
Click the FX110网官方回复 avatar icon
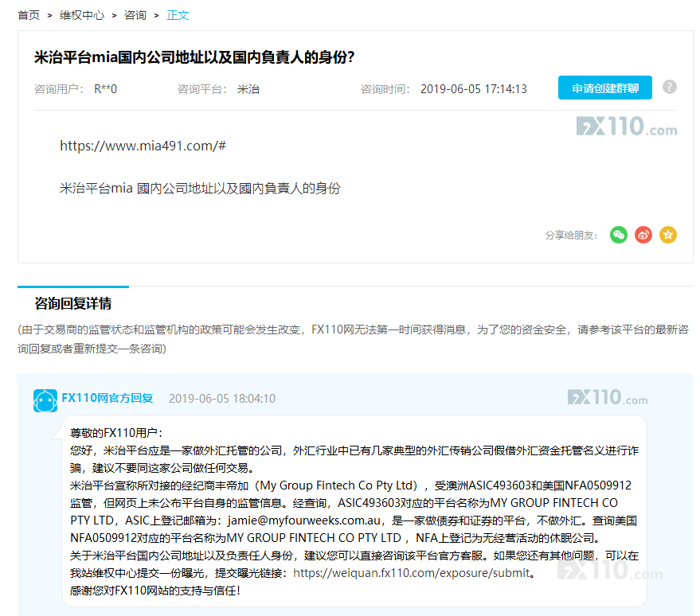[x=45, y=402]
